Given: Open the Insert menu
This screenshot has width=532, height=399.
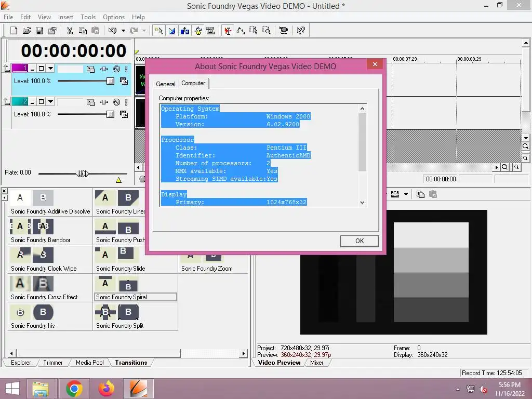Looking at the screenshot, I should [65, 17].
